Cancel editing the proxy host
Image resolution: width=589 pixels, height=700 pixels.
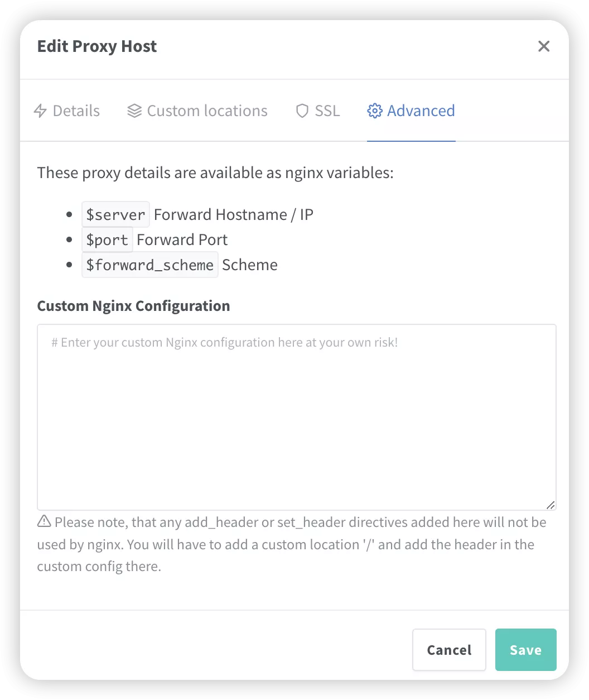449,650
